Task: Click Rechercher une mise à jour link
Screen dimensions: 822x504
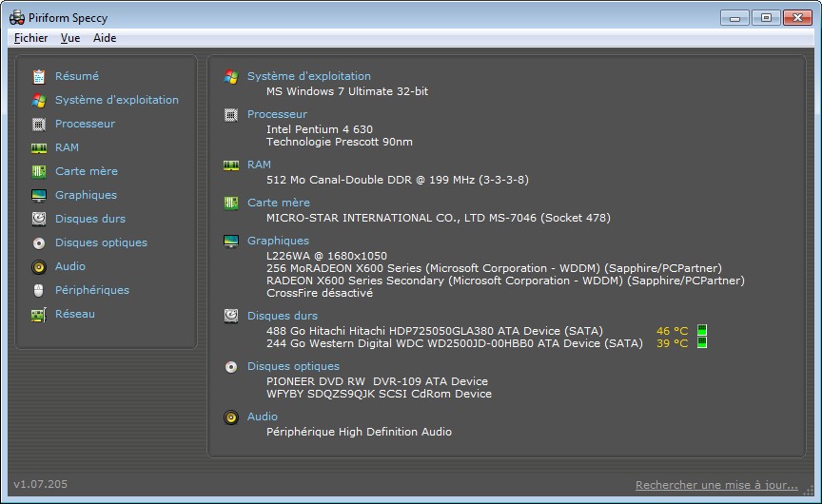Action: [716, 485]
